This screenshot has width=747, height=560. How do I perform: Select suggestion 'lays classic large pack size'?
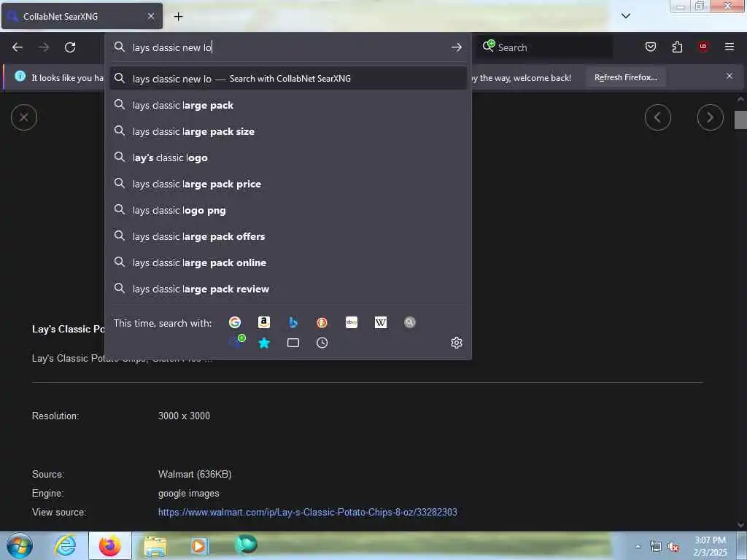(287, 131)
